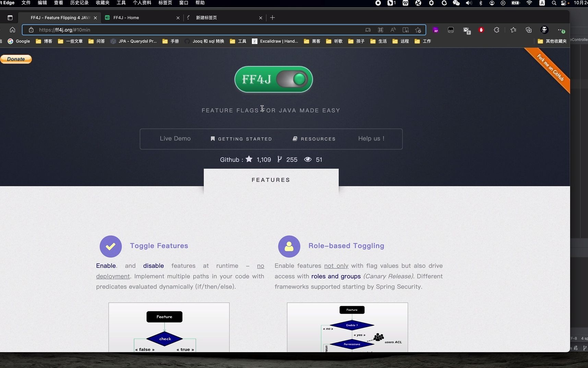Expand the 问答 bookmarks folder
The width and height of the screenshot is (588, 368).
click(96, 41)
